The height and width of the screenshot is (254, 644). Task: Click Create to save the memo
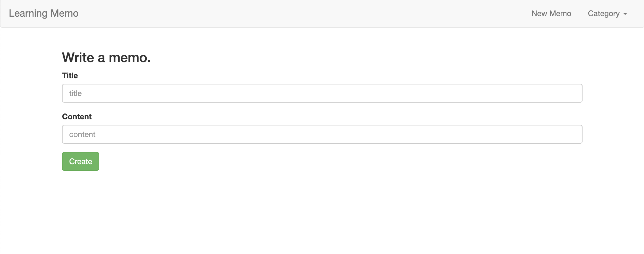80,161
